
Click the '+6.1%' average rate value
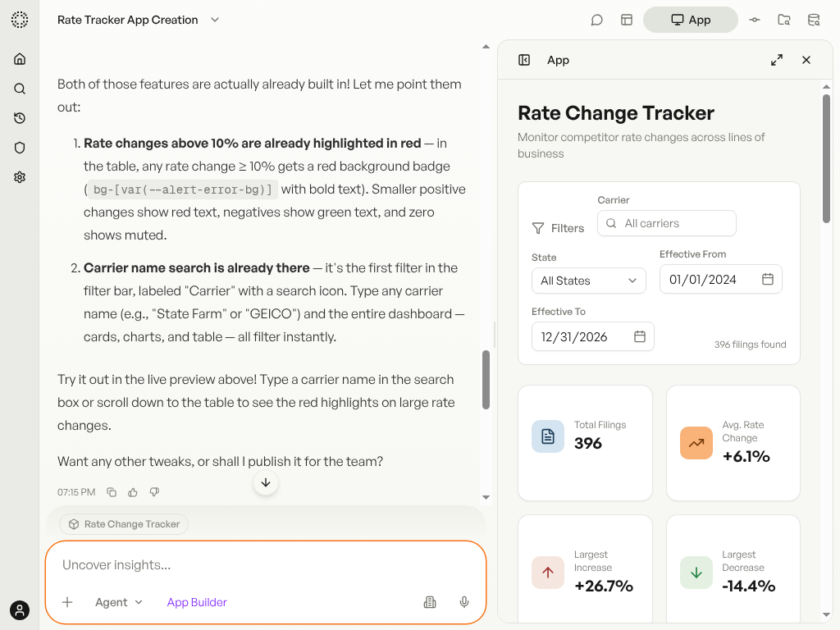click(746, 456)
